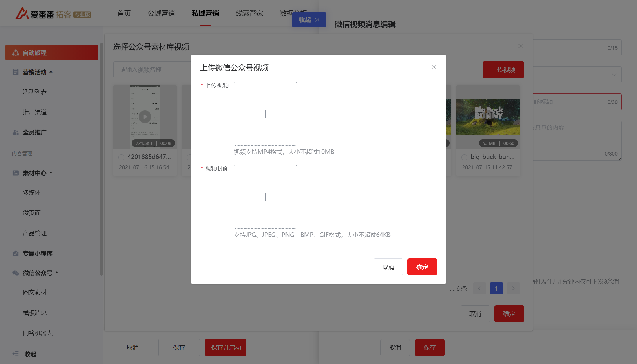This screenshot has width=637, height=364.
Task: Open 问答机器人 in the sidebar
Action: click(x=38, y=333)
